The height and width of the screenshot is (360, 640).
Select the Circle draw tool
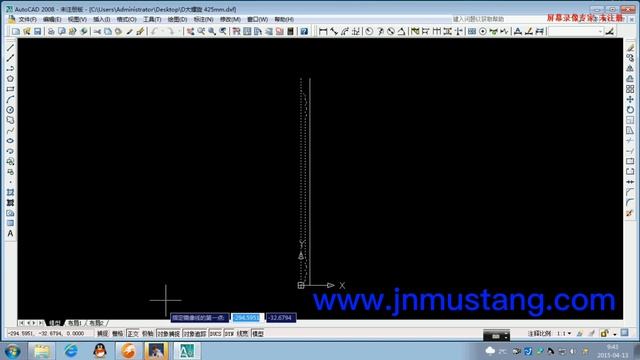(10, 110)
